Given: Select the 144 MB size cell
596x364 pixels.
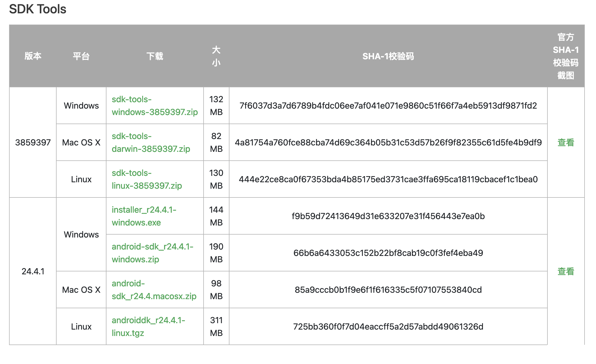Looking at the screenshot, I should pyautogui.click(x=216, y=216).
